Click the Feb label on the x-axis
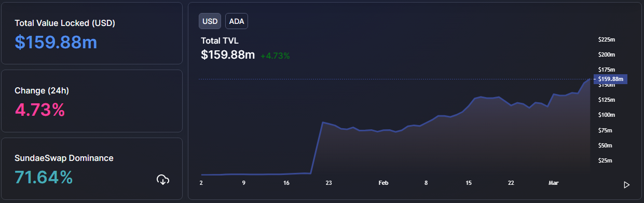Image resolution: width=644 pixels, height=203 pixels. pos(383,183)
